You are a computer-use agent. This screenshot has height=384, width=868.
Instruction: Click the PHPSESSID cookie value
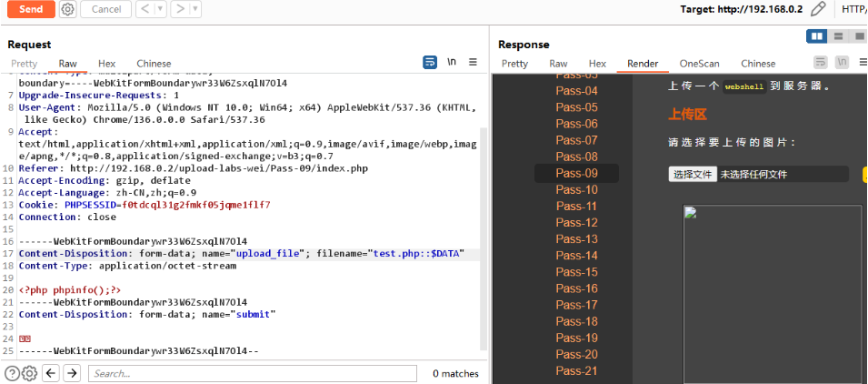[196, 205]
